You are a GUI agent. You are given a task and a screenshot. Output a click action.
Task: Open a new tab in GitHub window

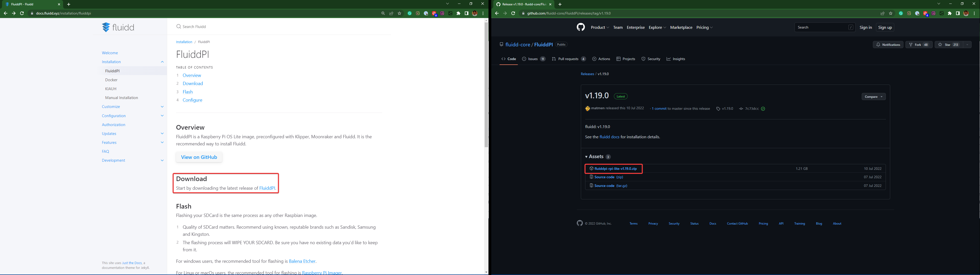[x=560, y=4]
